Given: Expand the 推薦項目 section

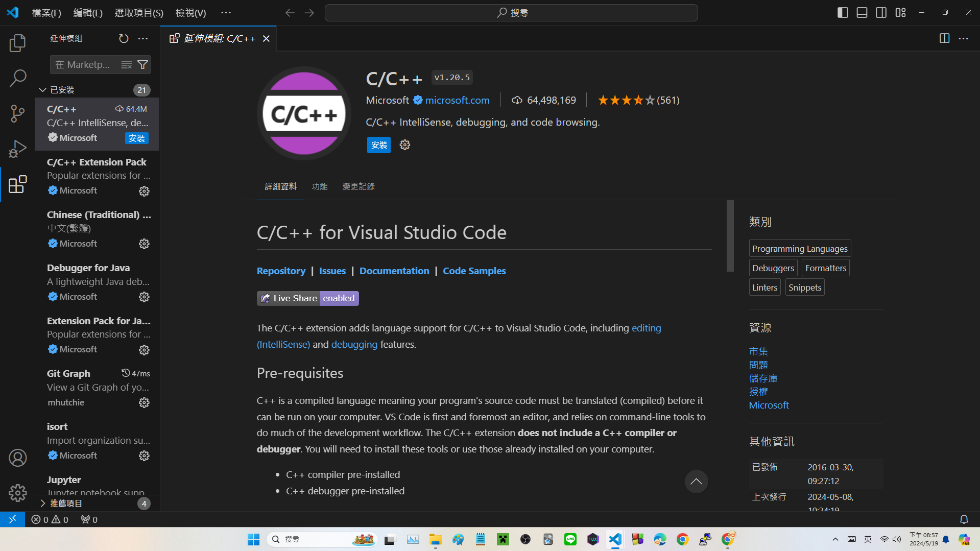Looking at the screenshot, I should [43, 504].
